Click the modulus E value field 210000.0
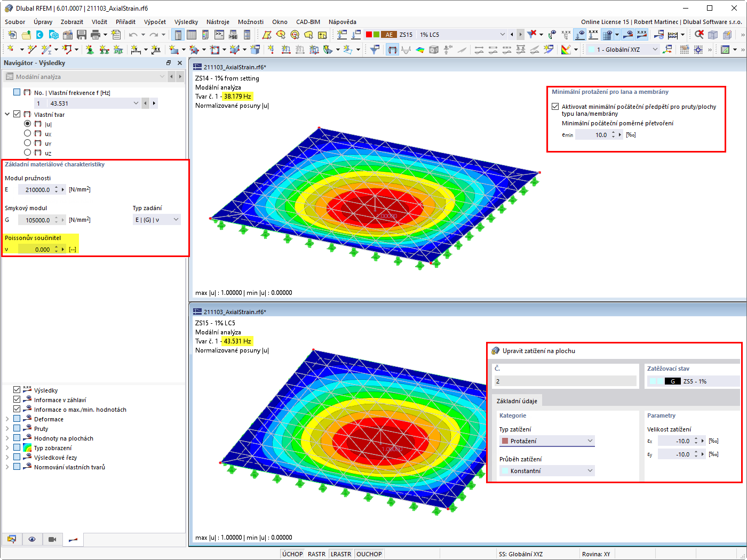The image size is (747, 560). point(35,190)
